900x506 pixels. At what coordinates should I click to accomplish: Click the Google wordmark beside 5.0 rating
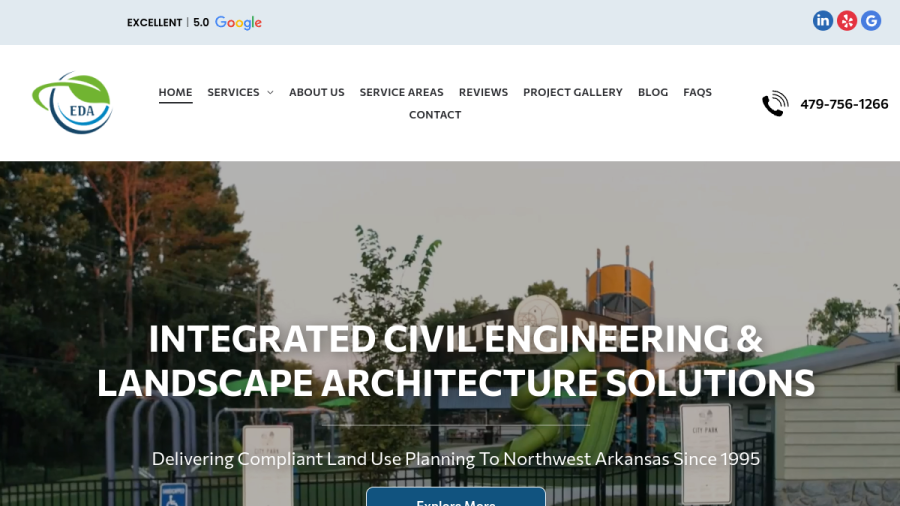[238, 23]
